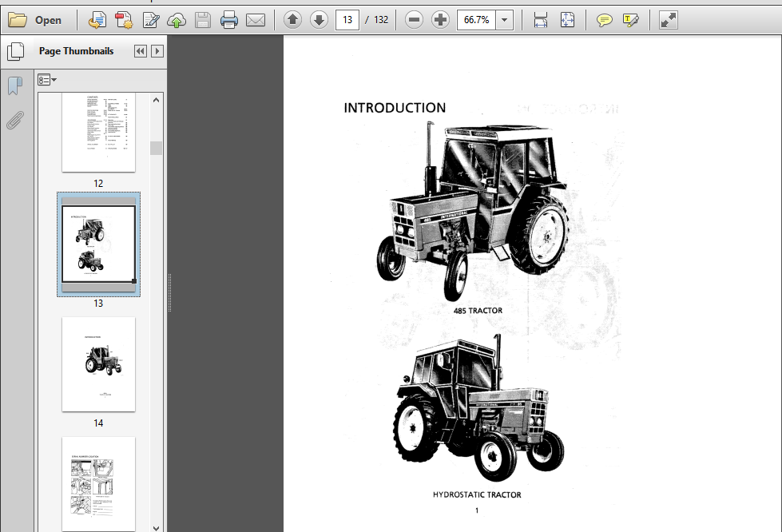Viewport: 782px width, 532px height.
Task: Select the page 14 thumbnail
Action: pyautogui.click(x=98, y=364)
